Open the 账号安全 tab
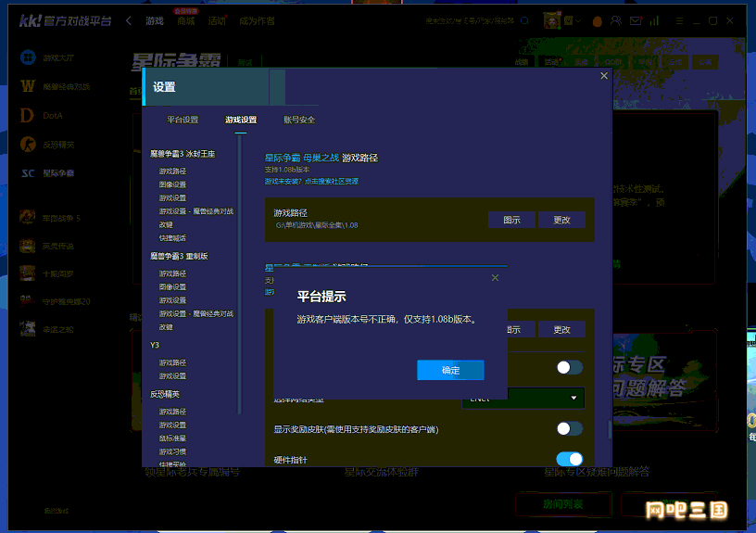 299,120
